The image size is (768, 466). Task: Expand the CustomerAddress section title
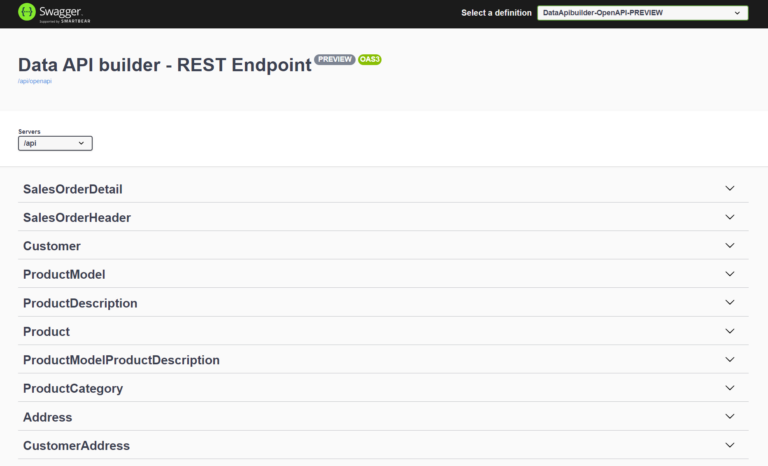(76, 445)
